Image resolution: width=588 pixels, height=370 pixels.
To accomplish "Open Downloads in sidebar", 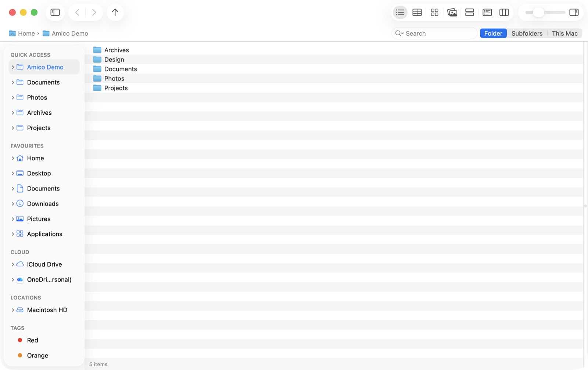I will pyautogui.click(x=44, y=204).
